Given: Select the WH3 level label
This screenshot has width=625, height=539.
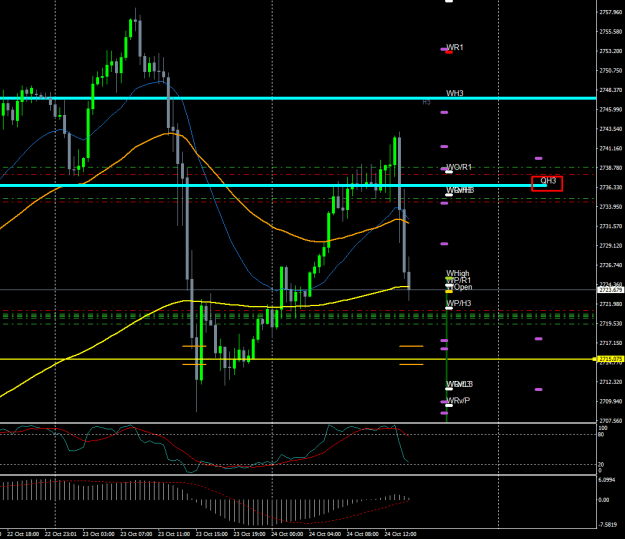Looking at the screenshot, I should click(x=454, y=93).
